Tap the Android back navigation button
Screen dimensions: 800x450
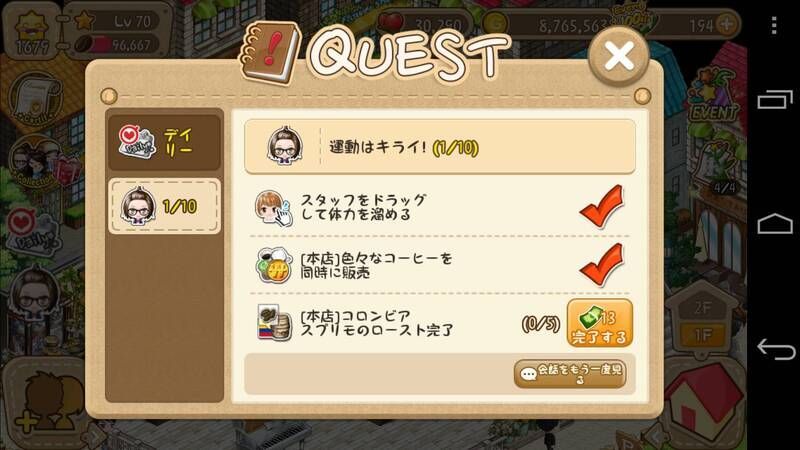click(776, 349)
